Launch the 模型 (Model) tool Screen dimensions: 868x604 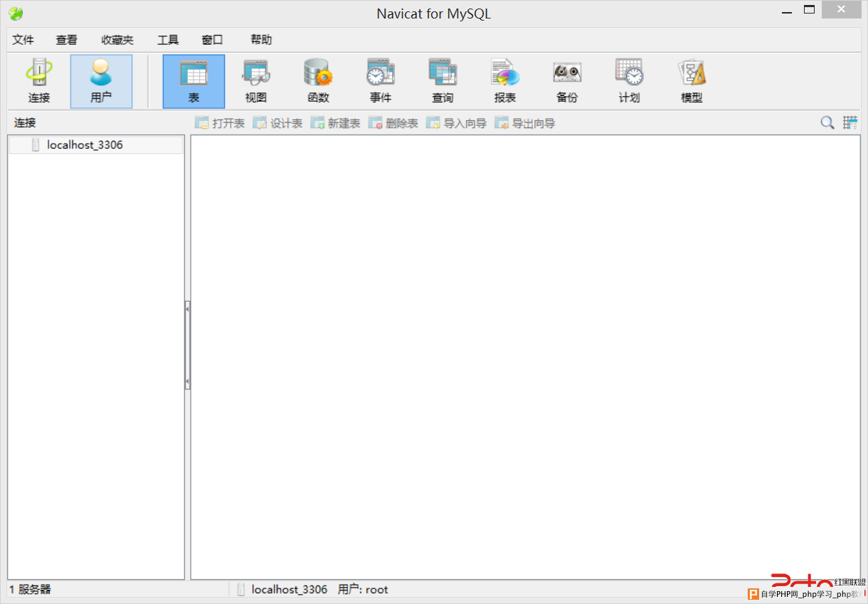click(692, 81)
